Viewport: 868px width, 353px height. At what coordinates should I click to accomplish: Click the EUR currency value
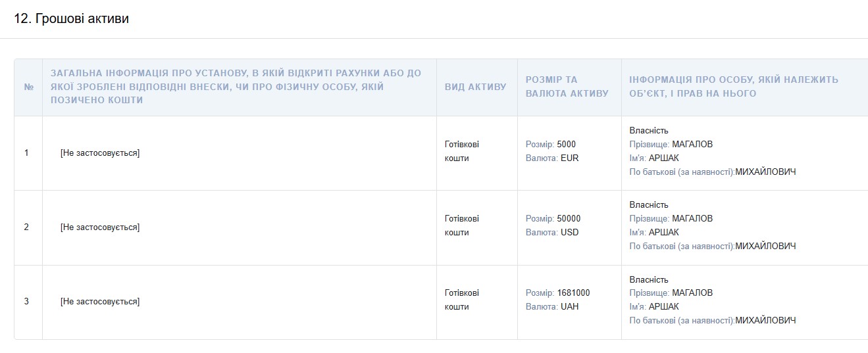pos(569,158)
